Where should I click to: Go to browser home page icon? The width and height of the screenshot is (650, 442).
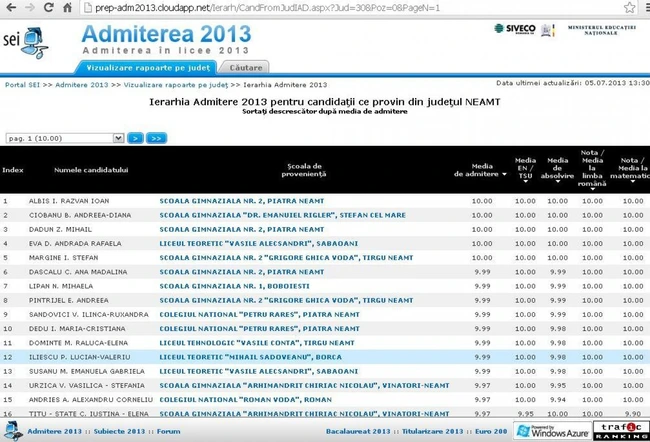click(67, 7)
